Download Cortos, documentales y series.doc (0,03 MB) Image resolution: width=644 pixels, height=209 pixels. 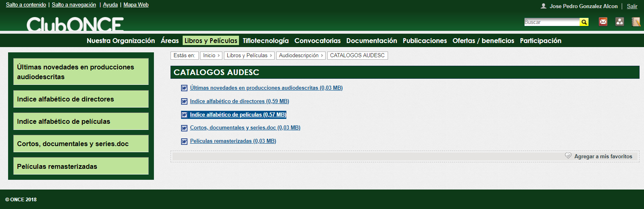pyautogui.click(x=245, y=128)
